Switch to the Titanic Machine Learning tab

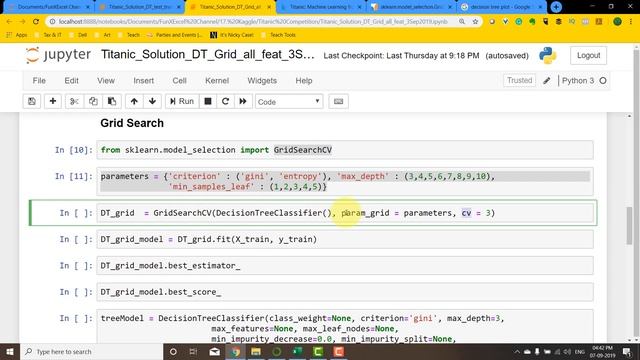coord(321,7)
